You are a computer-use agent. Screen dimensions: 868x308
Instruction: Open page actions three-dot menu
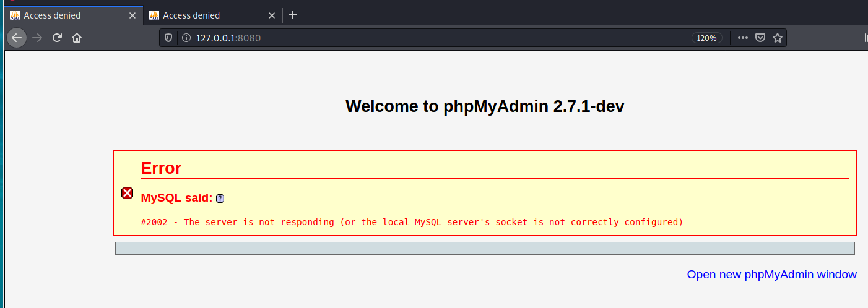click(x=743, y=38)
